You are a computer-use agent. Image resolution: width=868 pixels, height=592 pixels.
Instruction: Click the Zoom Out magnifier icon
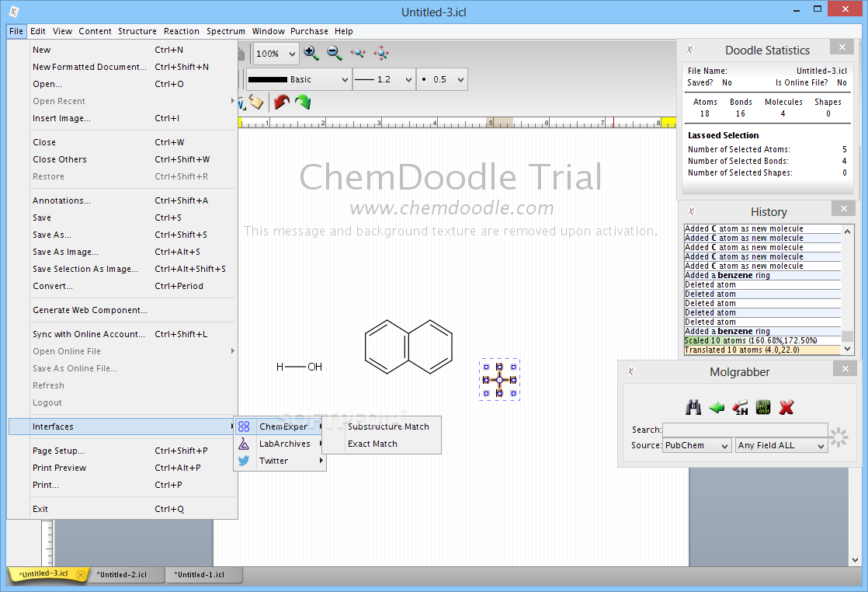point(335,53)
